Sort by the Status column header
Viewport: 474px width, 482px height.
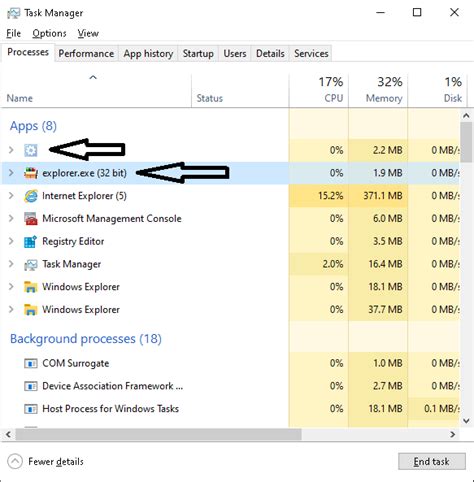point(240,90)
